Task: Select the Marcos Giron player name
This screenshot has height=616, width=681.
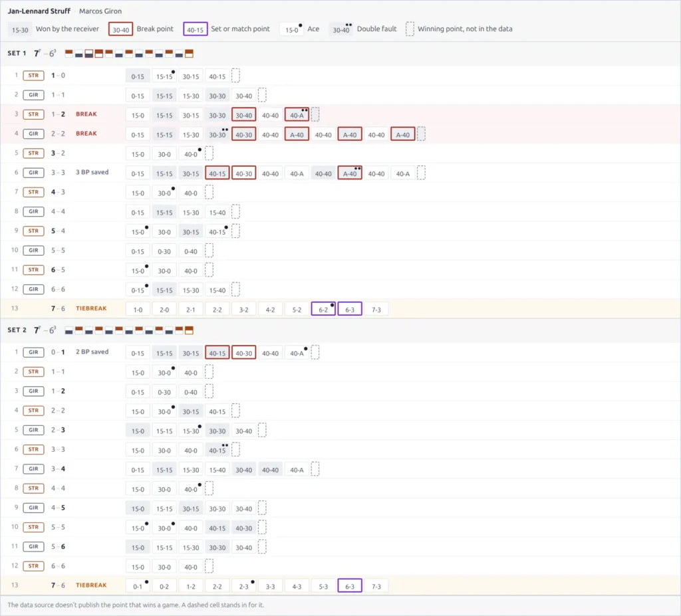Action: [x=100, y=11]
